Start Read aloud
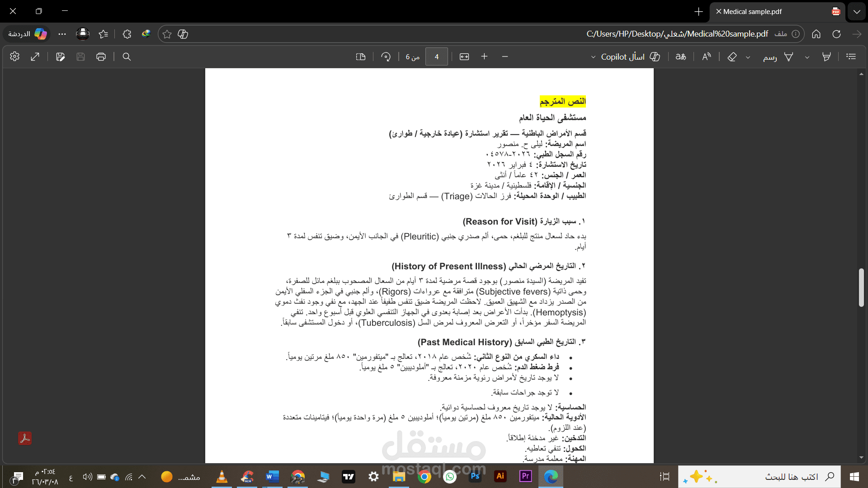Image resolution: width=868 pixels, height=488 pixels. (706, 56)
